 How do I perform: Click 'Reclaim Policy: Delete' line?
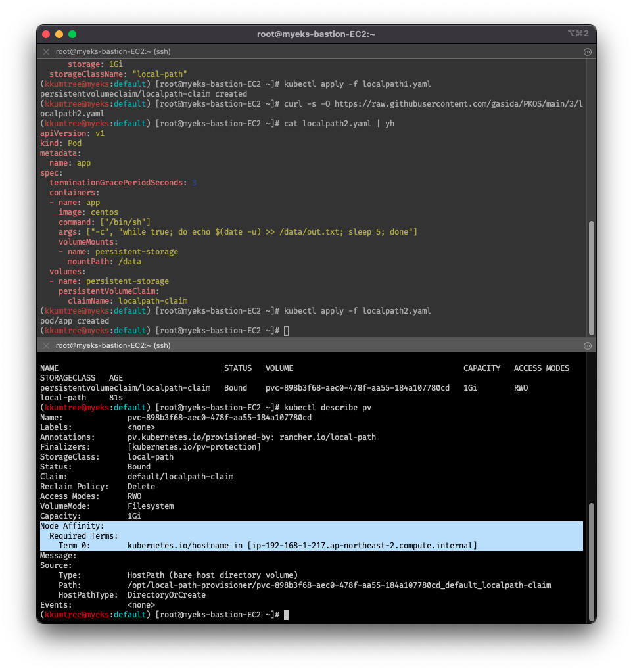click(98, 487)
